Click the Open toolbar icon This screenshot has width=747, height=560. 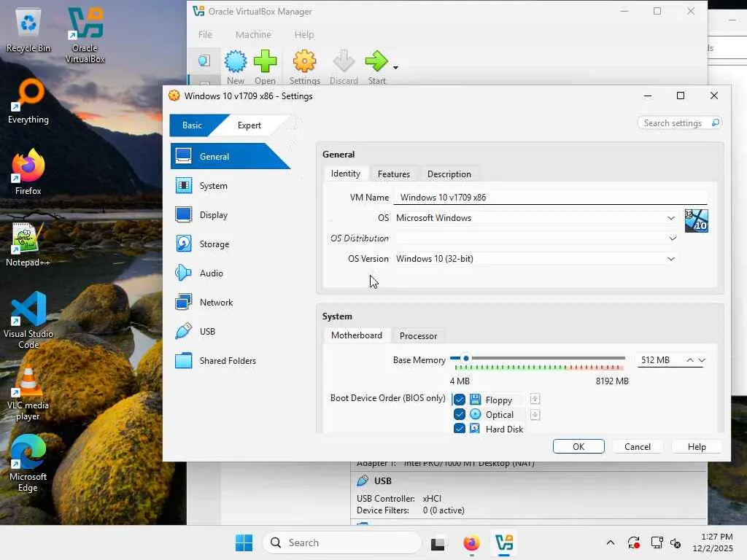265,61
